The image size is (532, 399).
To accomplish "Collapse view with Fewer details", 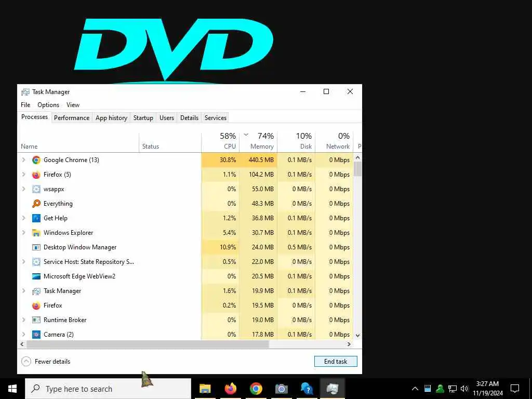I will (46, 362).
